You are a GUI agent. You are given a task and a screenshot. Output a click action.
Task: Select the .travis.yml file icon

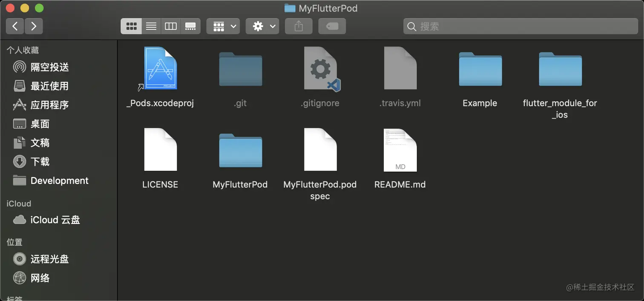click(400, 68)
